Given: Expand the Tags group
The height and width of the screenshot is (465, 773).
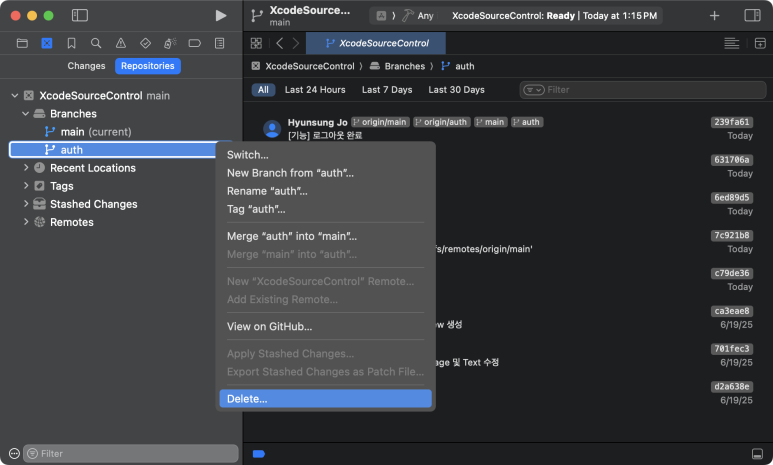Looking at the screenshot, I should [26, 186].
